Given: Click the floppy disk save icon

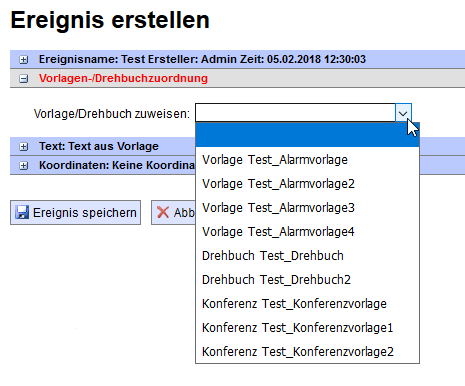Looking at the screenshot, I should [x=22, y=212].
